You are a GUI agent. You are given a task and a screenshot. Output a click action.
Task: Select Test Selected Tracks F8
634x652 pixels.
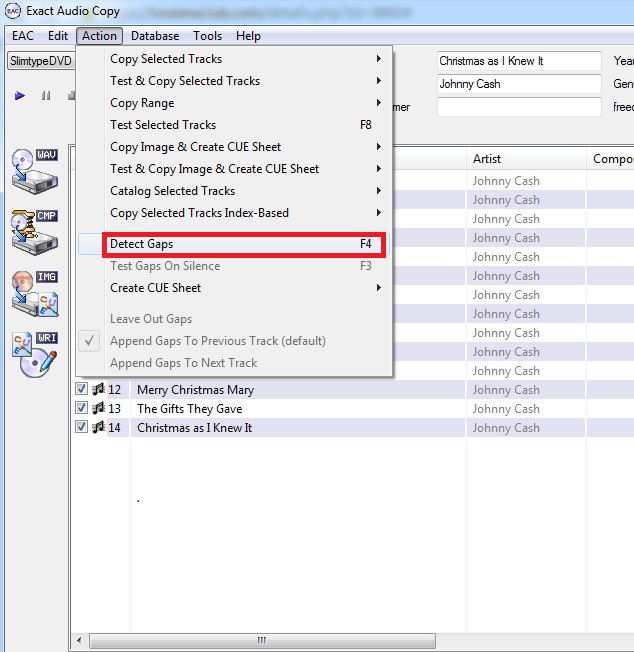(x=234, y=125)
